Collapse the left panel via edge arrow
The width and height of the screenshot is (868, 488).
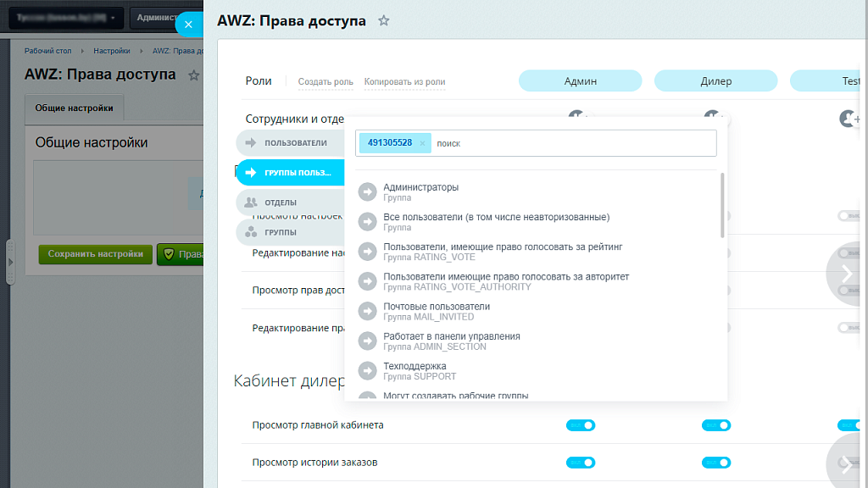pos(8,263)
